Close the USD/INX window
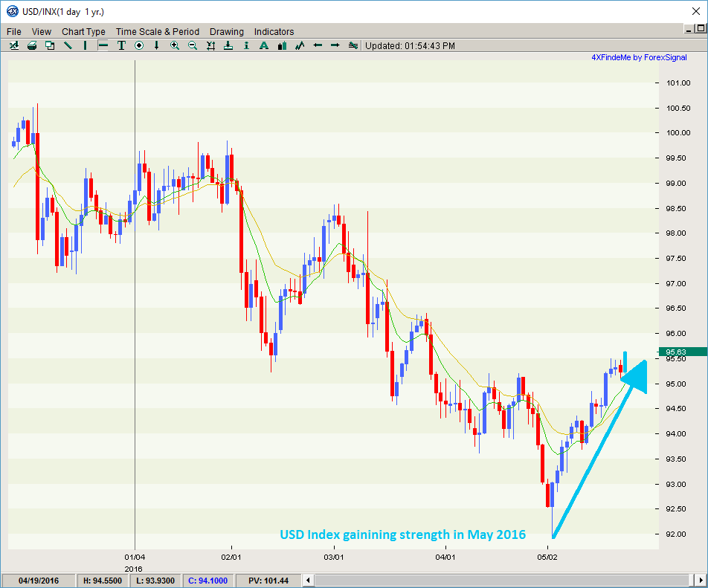The height and width of the screenshot is (588, 708). point(696,11)
